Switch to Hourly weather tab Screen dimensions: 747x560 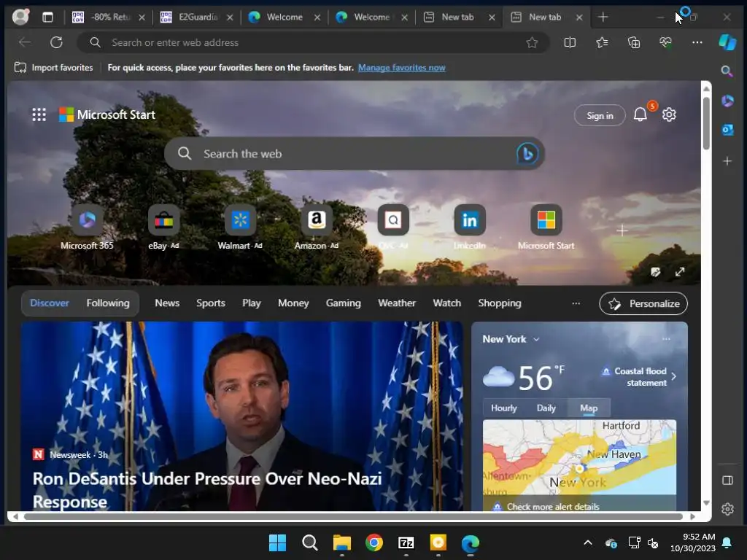pos(504,408)
